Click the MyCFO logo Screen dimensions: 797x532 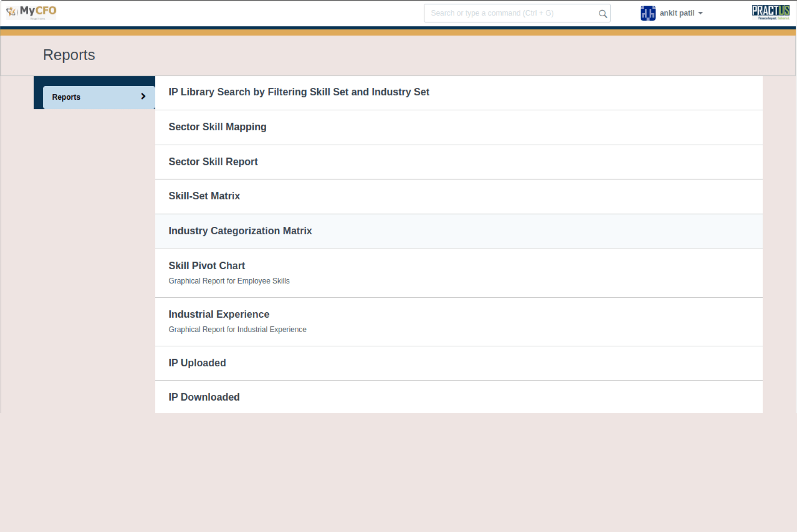[31, 12]
